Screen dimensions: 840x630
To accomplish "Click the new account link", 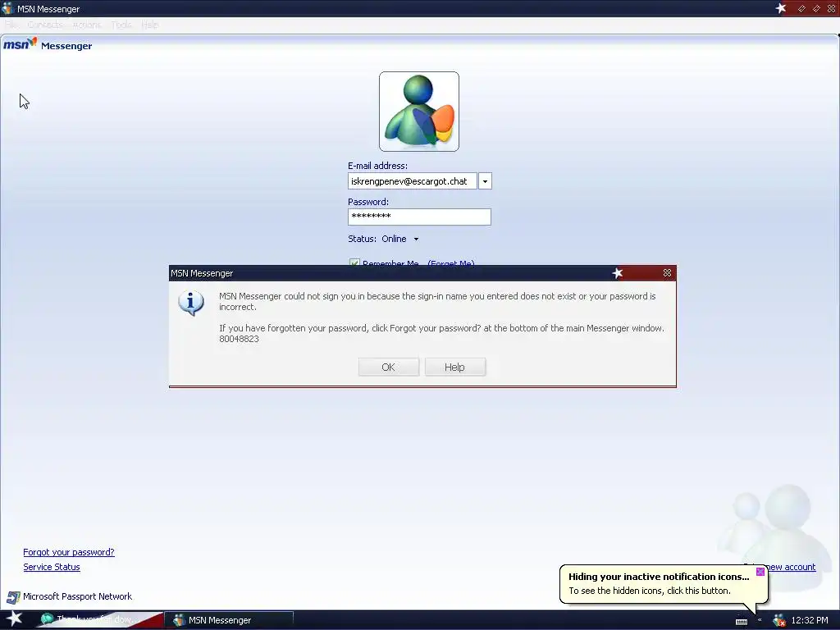I will point(792,567).
